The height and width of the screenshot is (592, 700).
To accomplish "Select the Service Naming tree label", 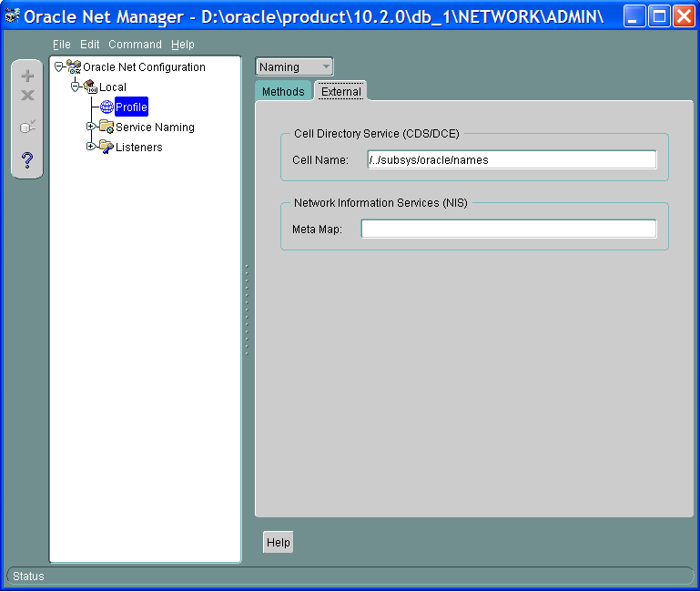I will (x=155, y=128).
